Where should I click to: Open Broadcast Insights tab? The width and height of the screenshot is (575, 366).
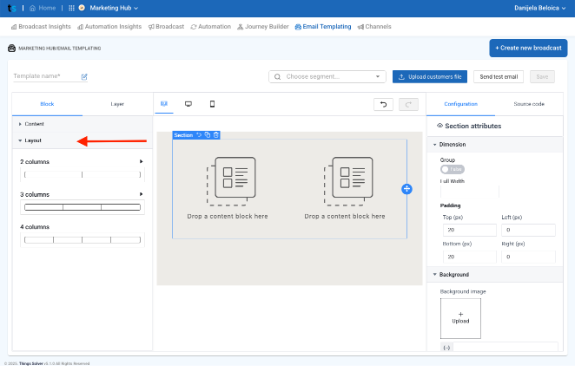tap(41, 27)
